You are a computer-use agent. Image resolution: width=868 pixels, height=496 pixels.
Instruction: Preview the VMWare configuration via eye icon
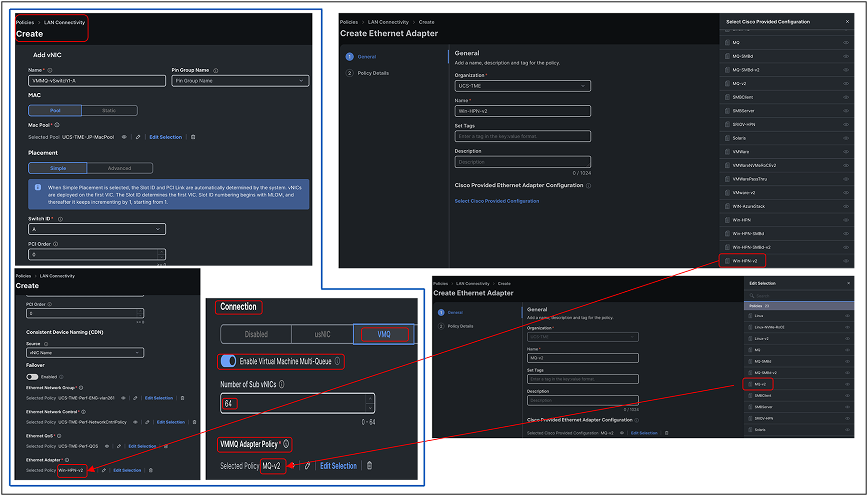pos(846,152)
